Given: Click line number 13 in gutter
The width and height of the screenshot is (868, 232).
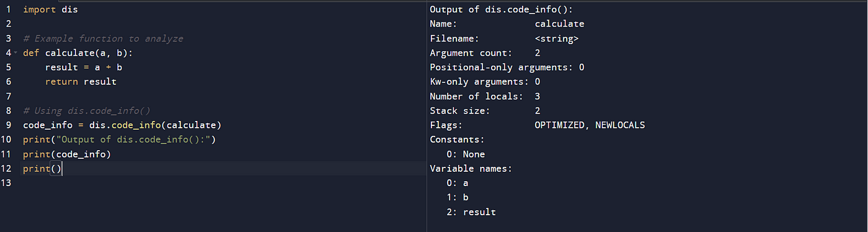Looking at the screenshot, I should 8,183.
